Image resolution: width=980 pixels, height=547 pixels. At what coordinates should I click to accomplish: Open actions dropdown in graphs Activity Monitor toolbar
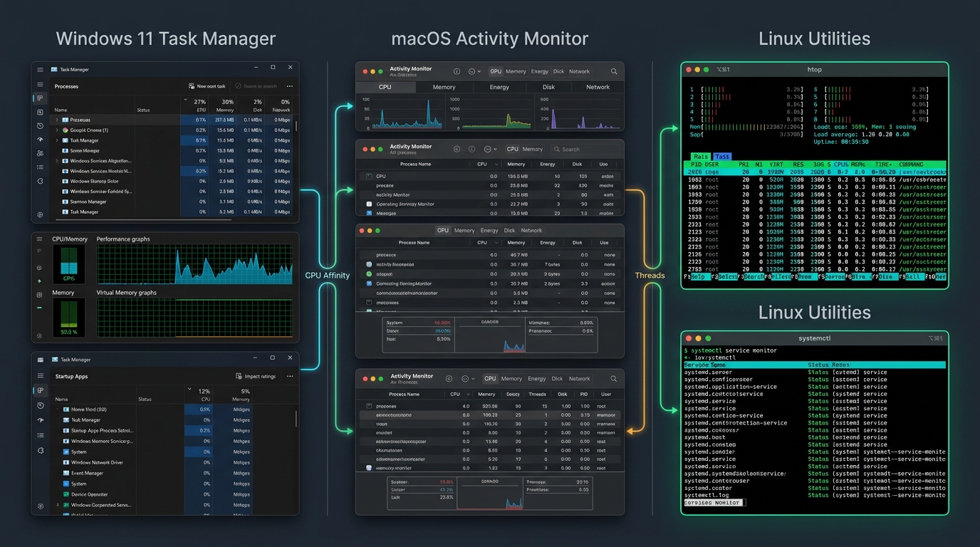click(x=474, y=71)
